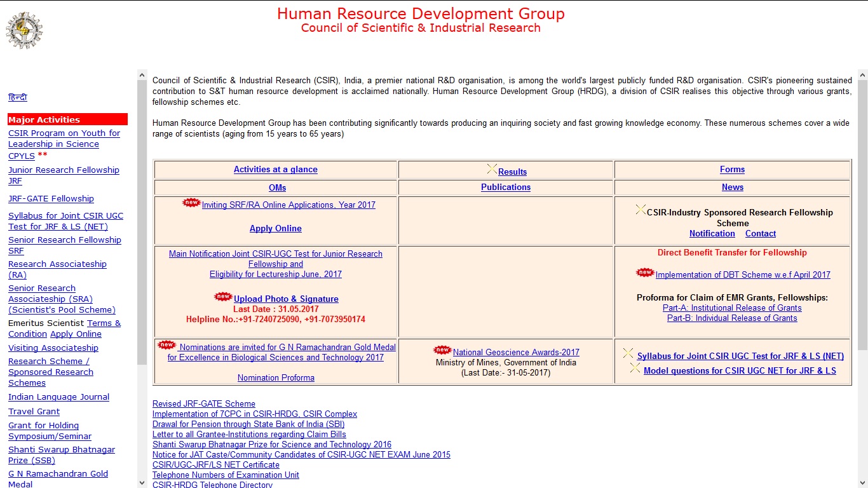Viewport: 868px width, 488px height.
Task: Click the new badge beside Inviting SRF/RA Applications
Action: tap(191, 203)
